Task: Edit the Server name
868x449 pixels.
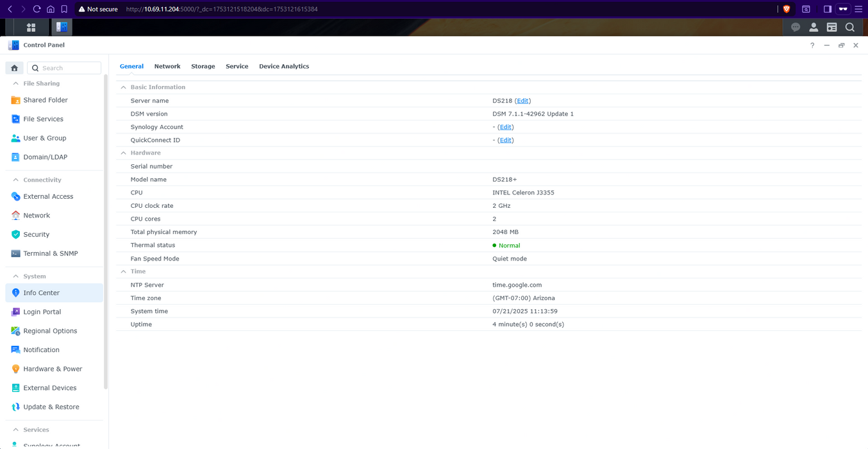Action: tap(523, 101)
